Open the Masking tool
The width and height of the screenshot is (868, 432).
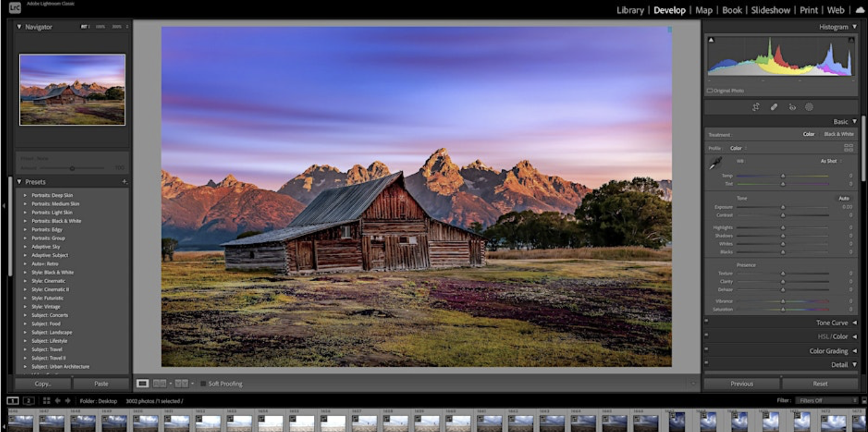tap(809, 107)
